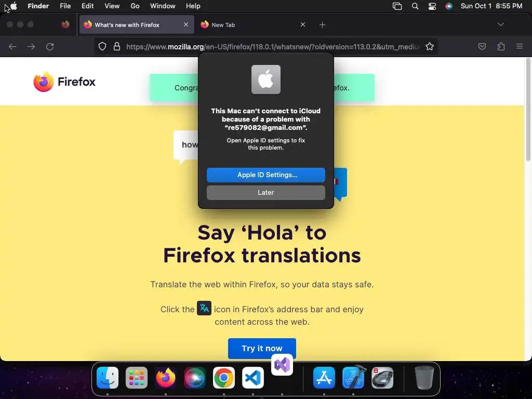Viewport: 532px width, 399px height.
Task: Click the Firefox logo on the page
Action: [x=64, y=82]
